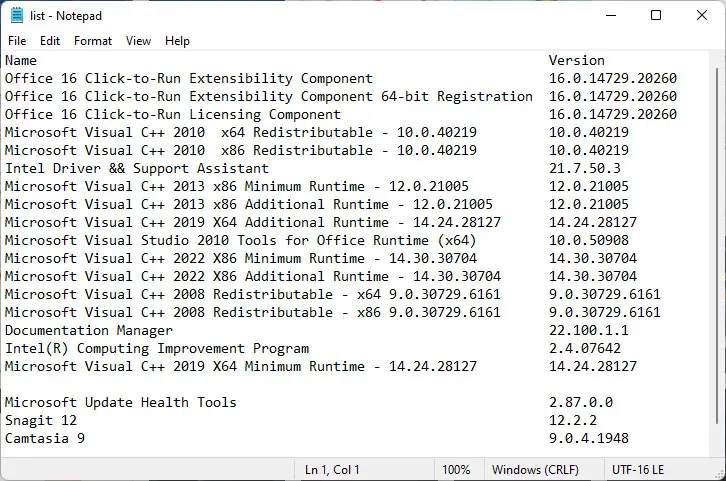Click 'Microsoft Visual C++ 2010 x64 Redistributable' line

point(241,132)
